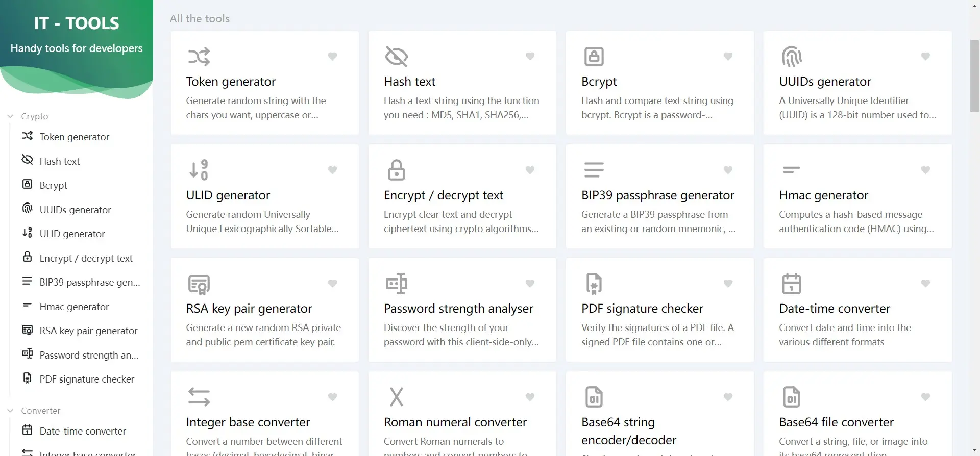Click the calendar icon on Date-time converter card

click(x=791, y=284)
